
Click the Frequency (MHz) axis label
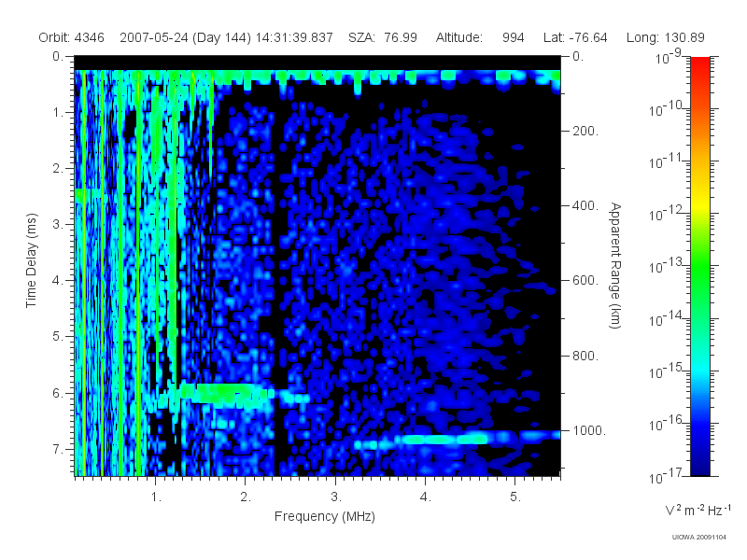click(x=325, y=517)
